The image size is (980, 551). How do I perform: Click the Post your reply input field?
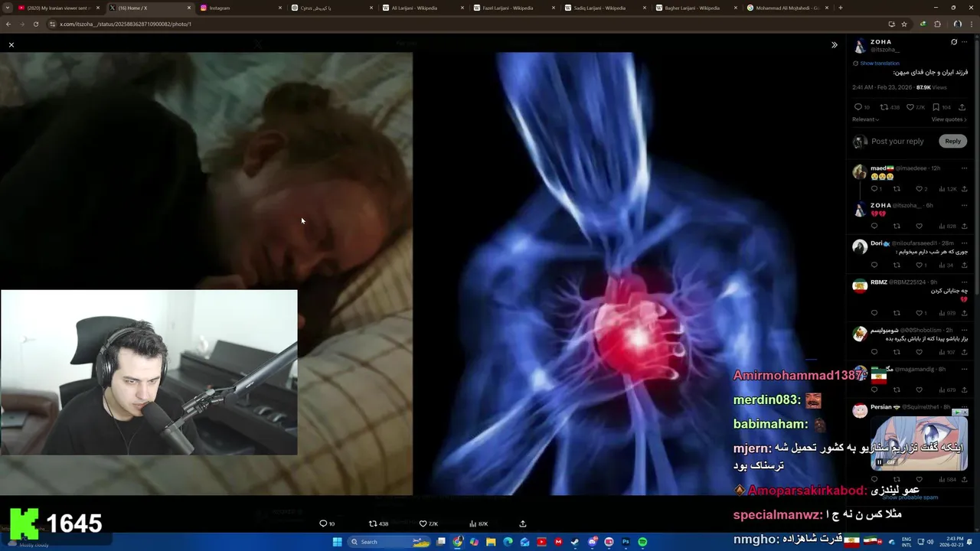click(x=897, y=141)
